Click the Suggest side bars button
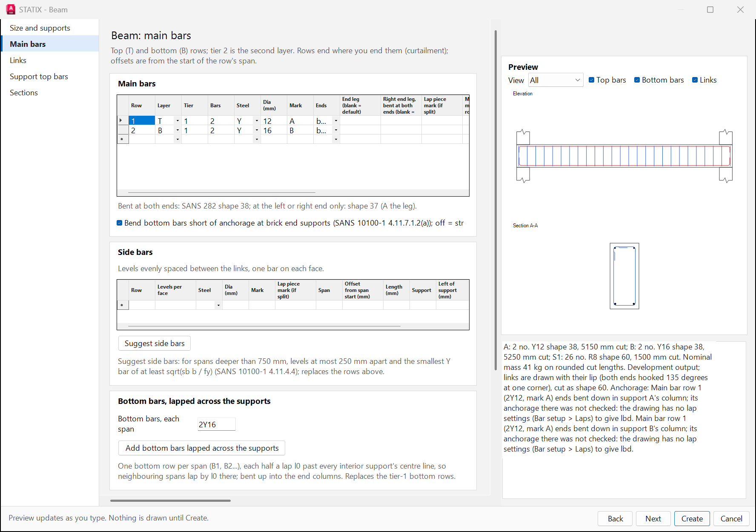This screenshot has height=532, width=756. tap(155, 343)
